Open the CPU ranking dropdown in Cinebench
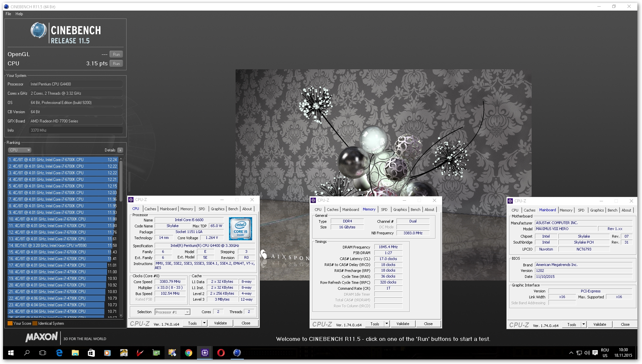Viewport: 642px width, 364px height. pos(19,150)
